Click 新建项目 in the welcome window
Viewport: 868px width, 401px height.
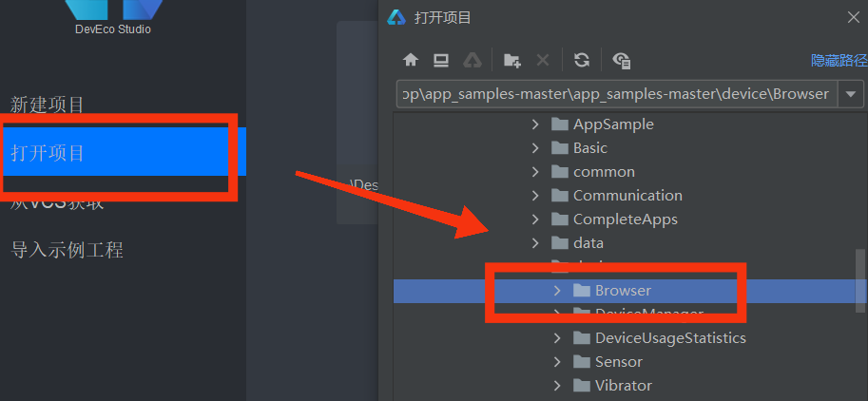point(47,105)
